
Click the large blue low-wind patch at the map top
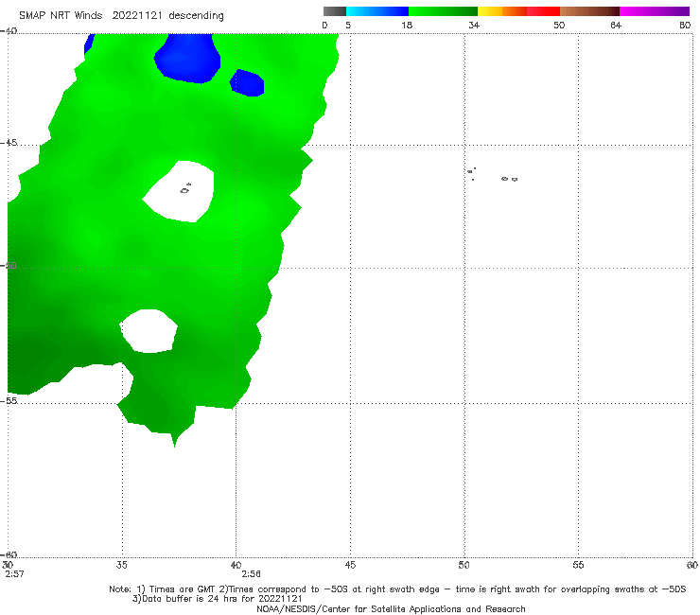tap(187, 58)
